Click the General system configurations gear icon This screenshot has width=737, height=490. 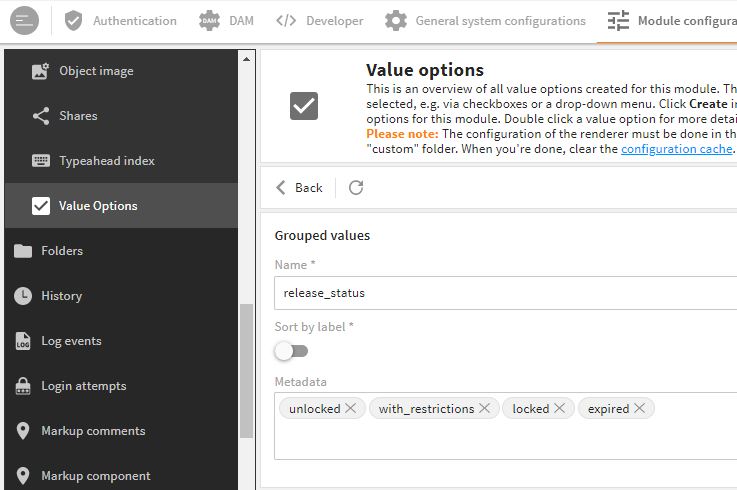(396, 21)
